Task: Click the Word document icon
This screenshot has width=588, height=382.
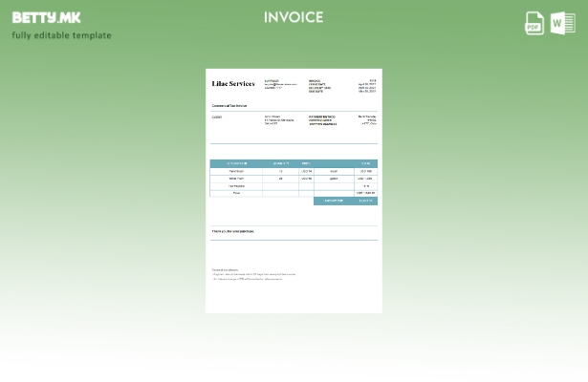Action: [562, 23]
